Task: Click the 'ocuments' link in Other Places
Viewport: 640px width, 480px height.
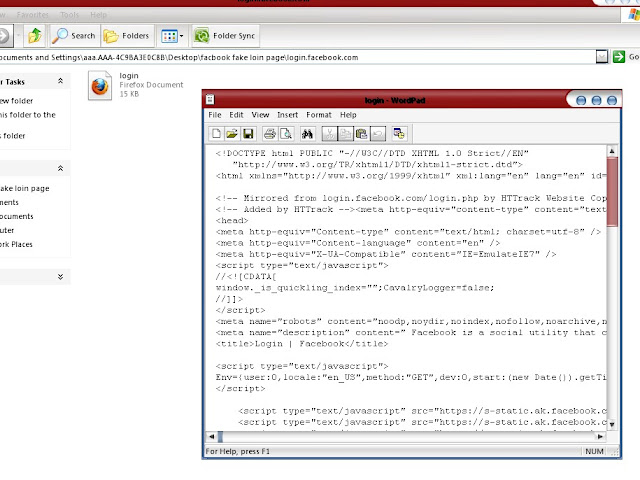Action: [17, 216]
